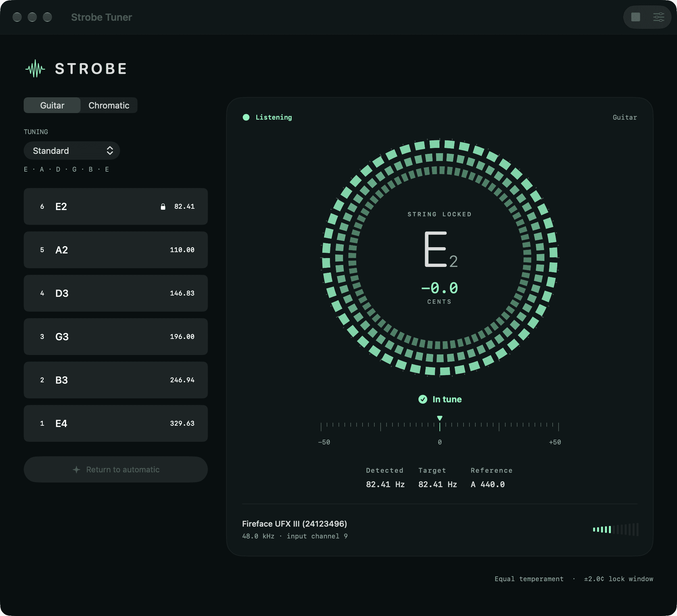Click the 329.63 frequency on E4 row
The image size is (677, 616).
coord(182,423)
